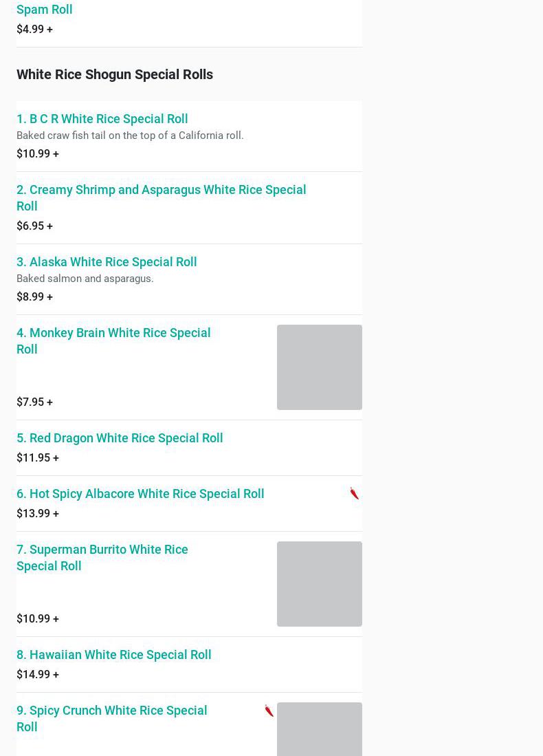543x756 pixels.
Task: Click spicy pepper icon on Hot Spicy Albacore
Action: 355,493
